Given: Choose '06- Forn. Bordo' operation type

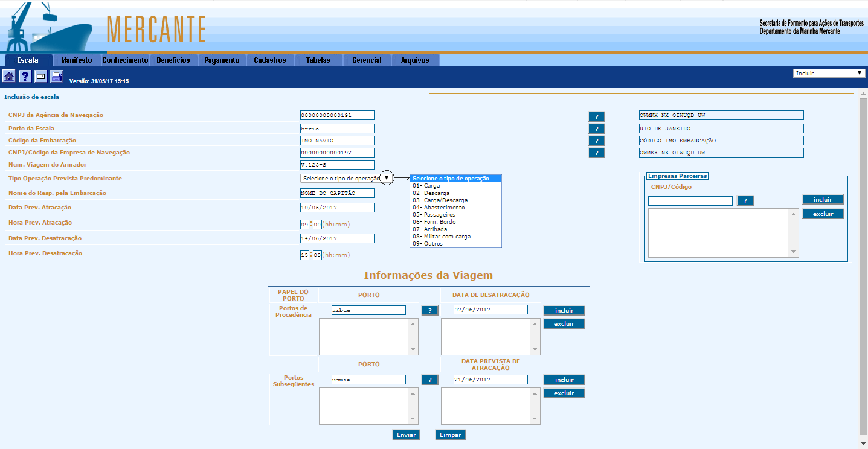Looking at the screenshot, I should click(x=455, y=222).
